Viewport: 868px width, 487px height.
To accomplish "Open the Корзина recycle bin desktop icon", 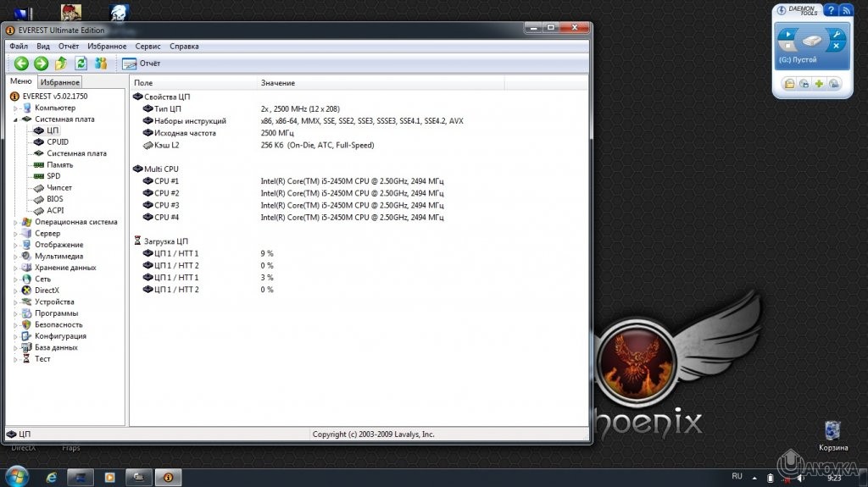I will click(832, 435).
